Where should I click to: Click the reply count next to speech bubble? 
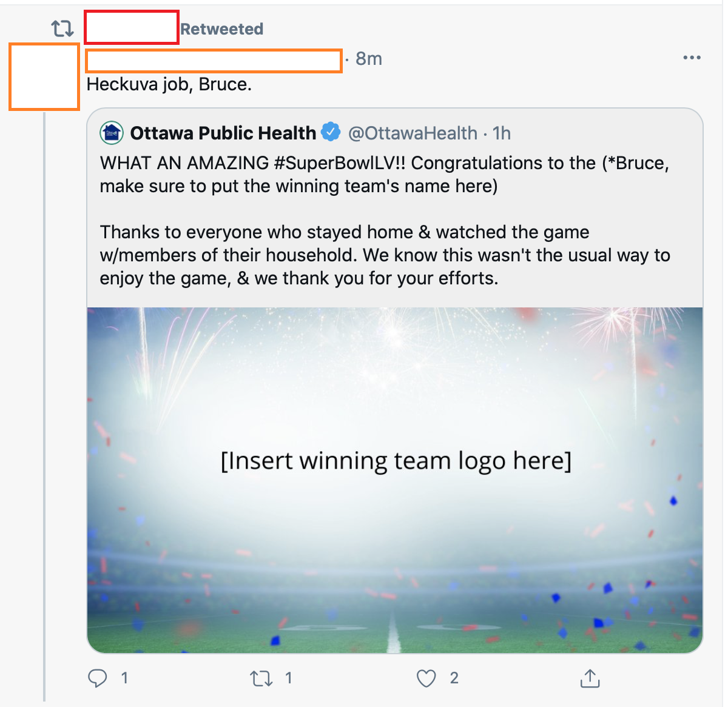(x=124, y=678)
